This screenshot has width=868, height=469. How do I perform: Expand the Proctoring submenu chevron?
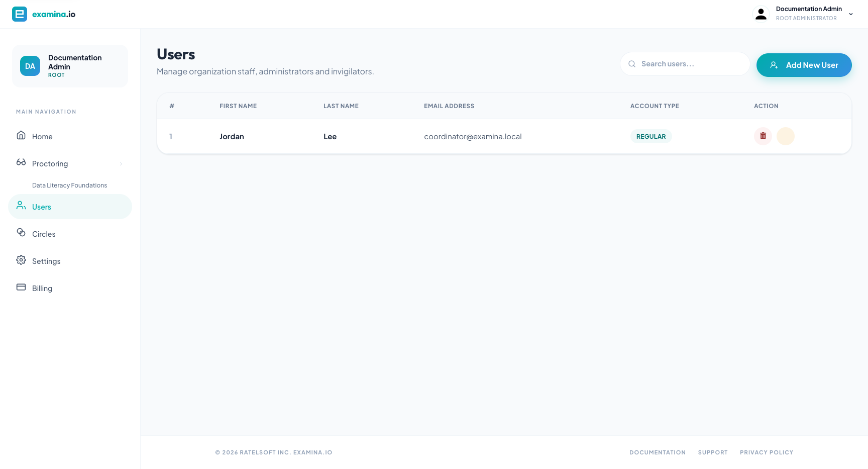point(121,164)
